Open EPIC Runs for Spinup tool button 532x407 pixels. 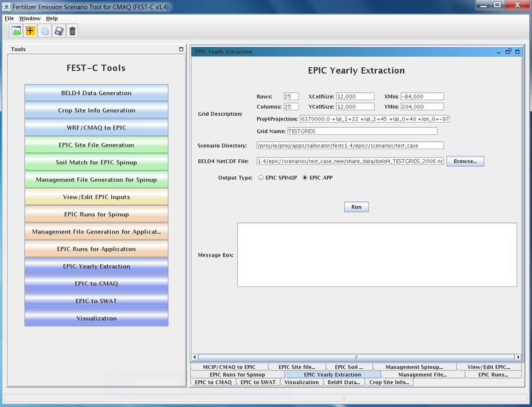point(96,214)
